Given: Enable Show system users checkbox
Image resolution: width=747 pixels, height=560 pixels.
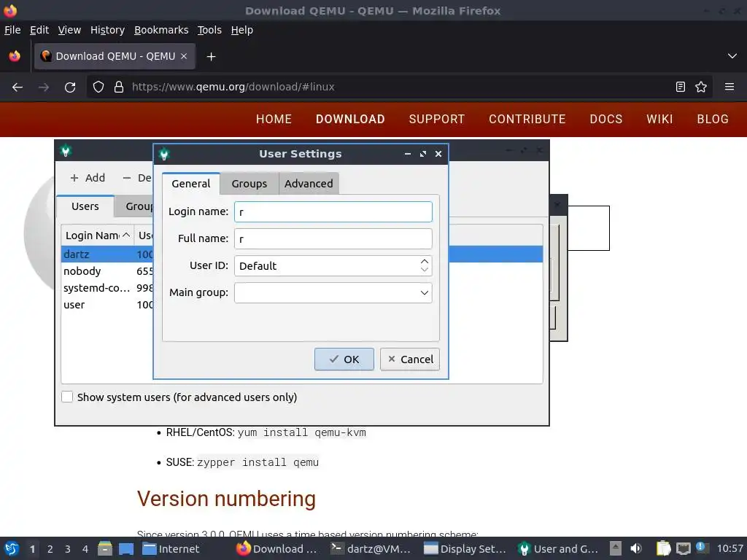Looking at the screenshot, I should (x=67, y=397).
